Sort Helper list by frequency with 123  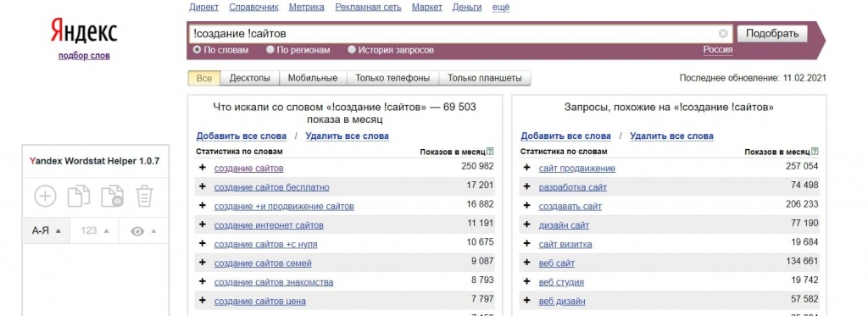point(95,230)
